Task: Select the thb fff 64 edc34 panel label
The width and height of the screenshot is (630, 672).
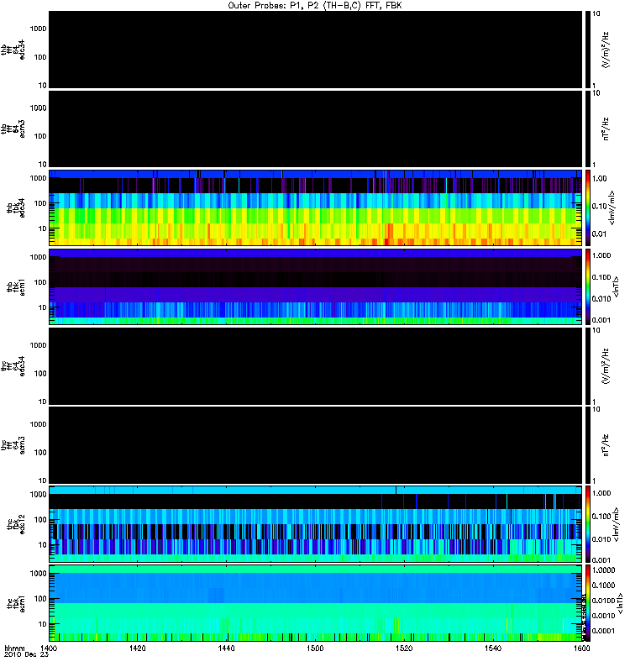Action: click(13, 50)
